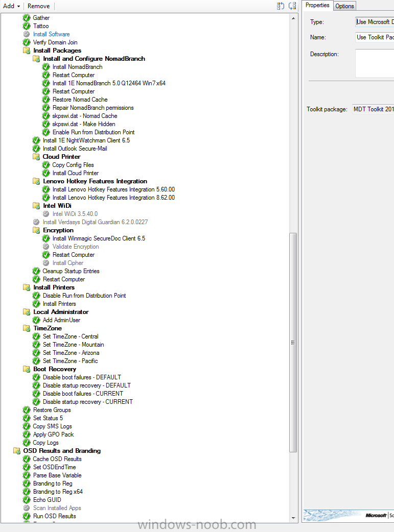Click check icon beside Copy Config Files
394x532 pixels.
pos(46,164)
